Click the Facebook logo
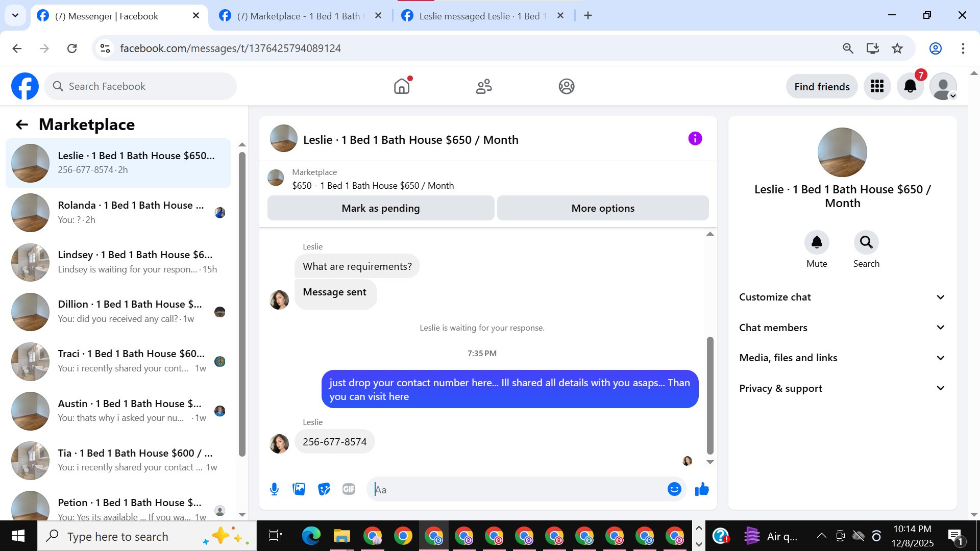This screenshot has width=980, height=551. (25, 86)
